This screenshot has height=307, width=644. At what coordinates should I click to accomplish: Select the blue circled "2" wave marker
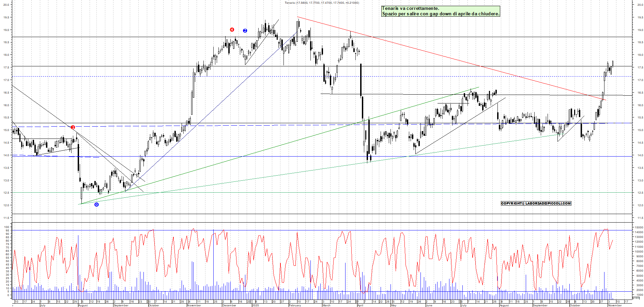pyautogui.click(x=245, y=30)
